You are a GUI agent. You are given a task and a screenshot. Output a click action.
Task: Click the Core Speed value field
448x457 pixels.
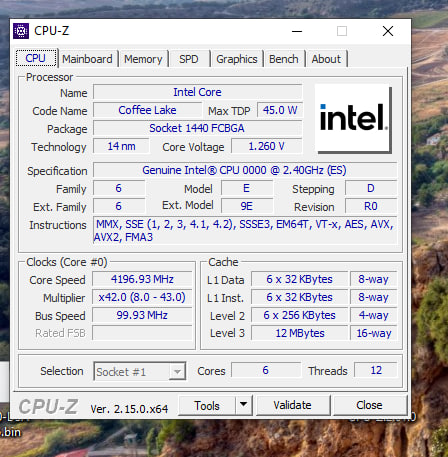(142, 279)
